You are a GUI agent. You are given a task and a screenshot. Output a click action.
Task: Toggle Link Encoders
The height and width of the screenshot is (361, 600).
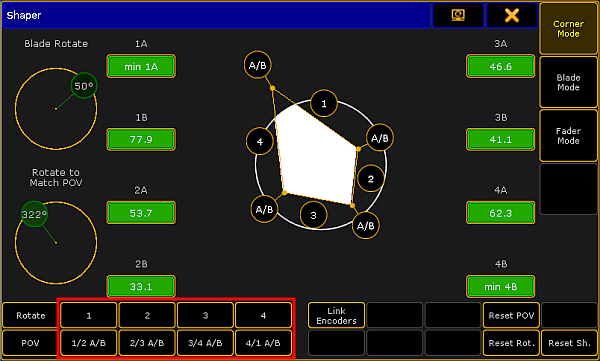[336, 315]
